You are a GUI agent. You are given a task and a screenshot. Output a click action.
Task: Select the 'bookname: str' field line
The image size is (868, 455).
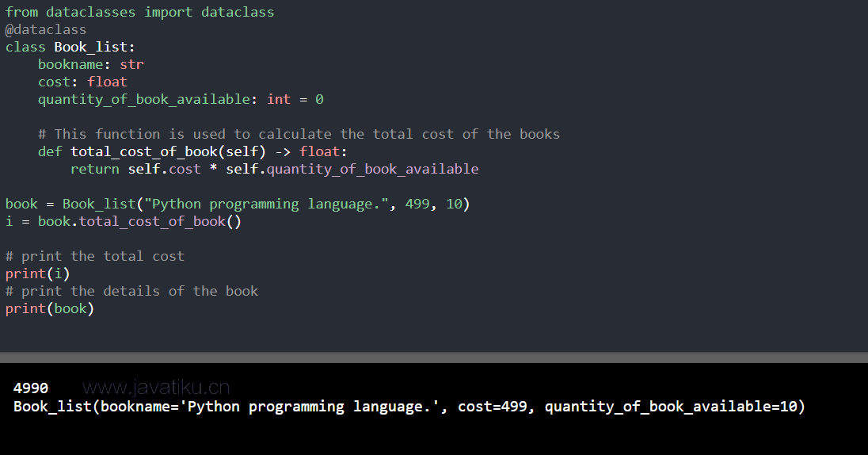(x=91, y=65)
